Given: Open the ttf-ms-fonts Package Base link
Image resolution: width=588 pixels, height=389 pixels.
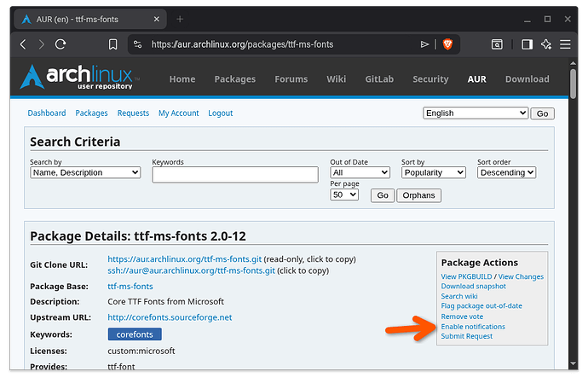Looking at the screenshot, I should click(x=130, y=287).
